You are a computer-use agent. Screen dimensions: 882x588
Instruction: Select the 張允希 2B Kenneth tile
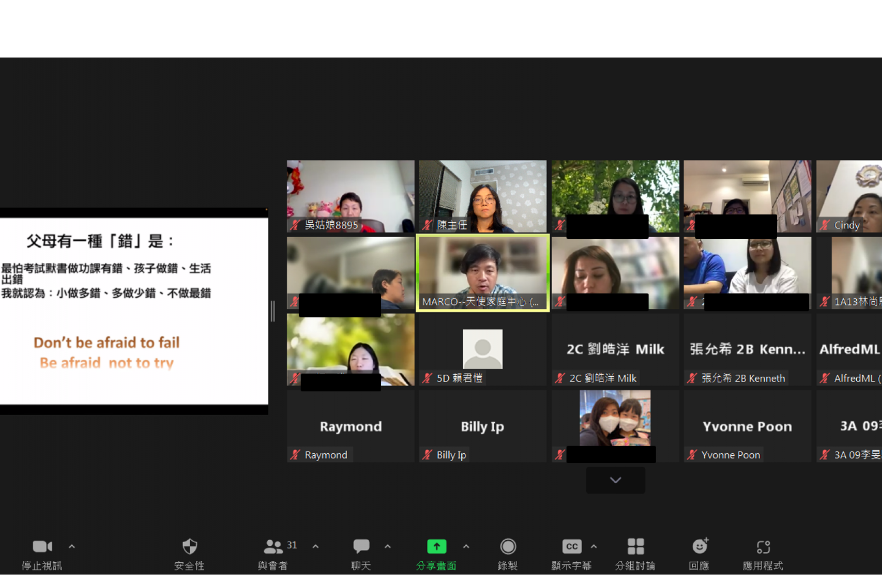[x=747, y=350]
